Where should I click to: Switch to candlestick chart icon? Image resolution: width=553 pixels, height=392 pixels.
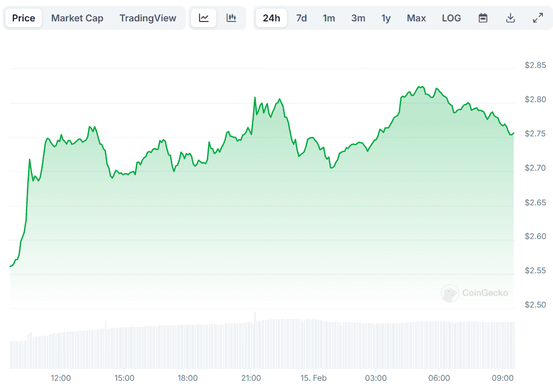231,18
